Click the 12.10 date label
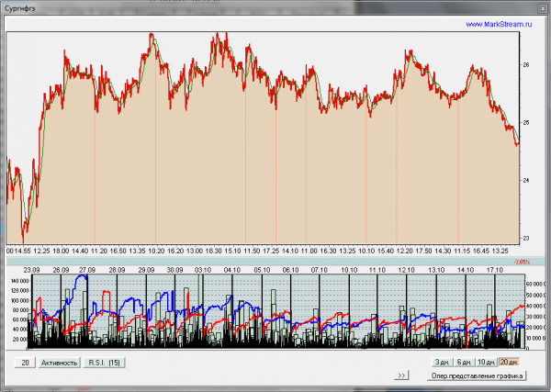Viewport: 551px width, 392px height. click(406, 270)
